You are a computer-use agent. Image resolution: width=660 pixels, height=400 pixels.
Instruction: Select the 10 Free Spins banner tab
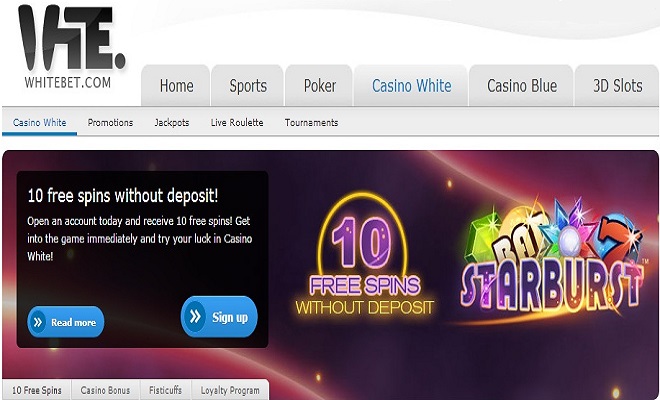point(37,390)
